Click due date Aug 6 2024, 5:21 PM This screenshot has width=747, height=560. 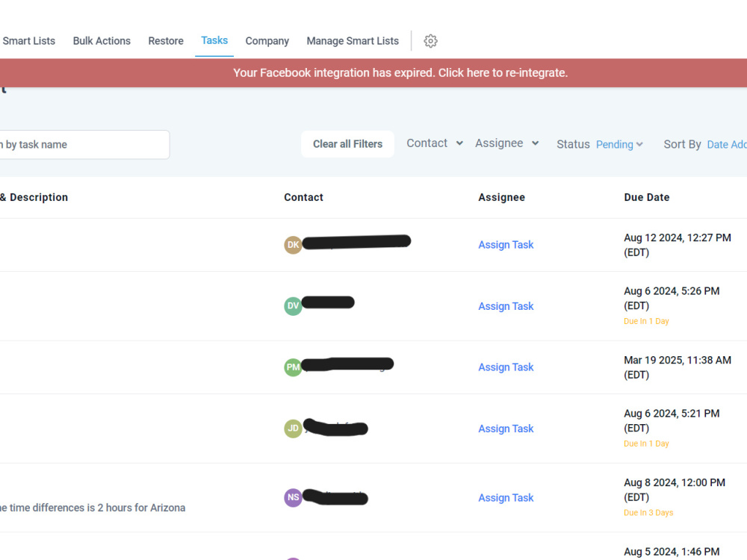[x=672, y=420]
